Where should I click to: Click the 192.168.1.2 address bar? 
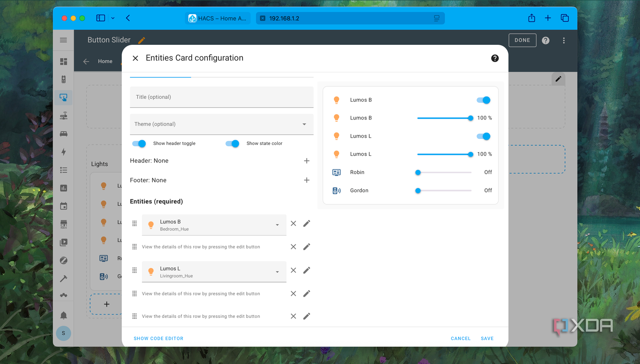coord(350,18)
